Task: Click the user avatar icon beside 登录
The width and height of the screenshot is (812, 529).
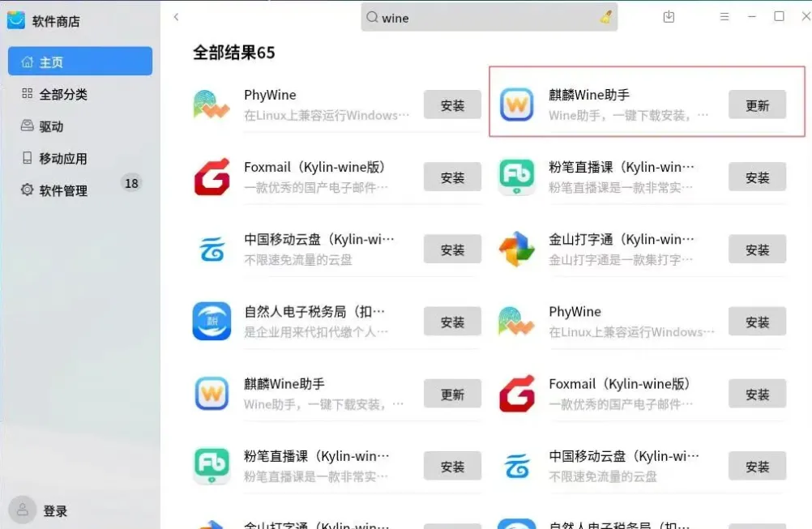Action: [22, 510]
